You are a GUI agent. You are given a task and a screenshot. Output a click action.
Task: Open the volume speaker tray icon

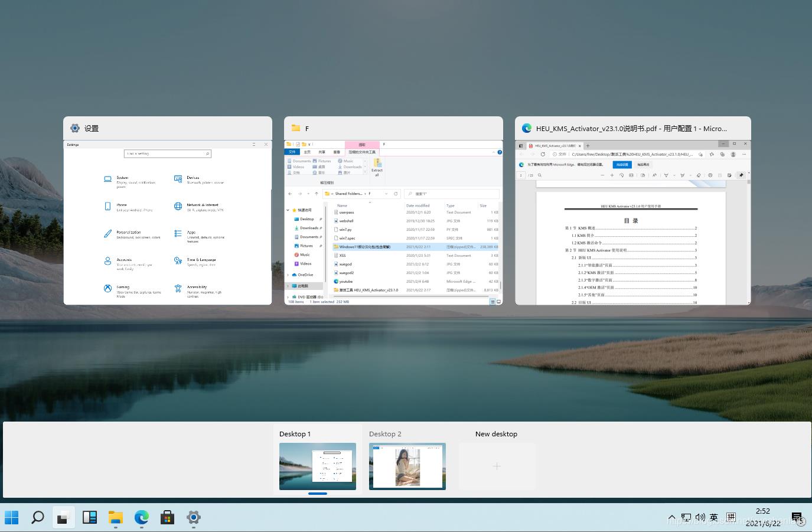[x=700, y=518]
